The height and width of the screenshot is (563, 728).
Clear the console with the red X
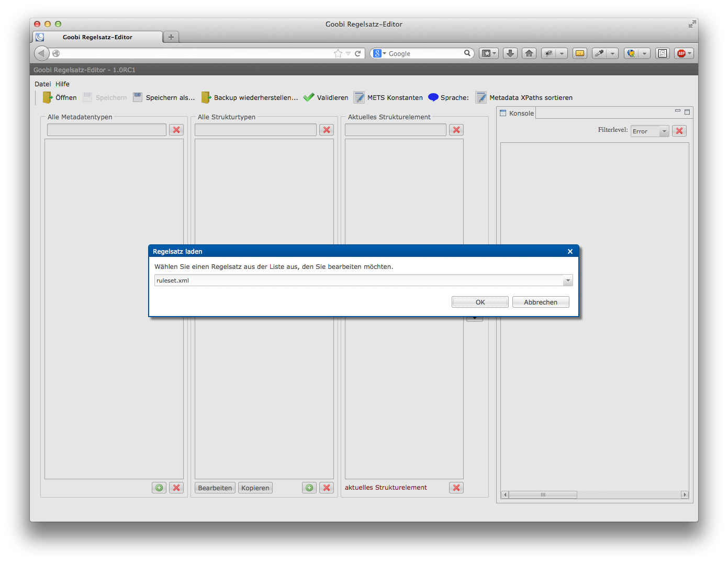tap(679, 131)
